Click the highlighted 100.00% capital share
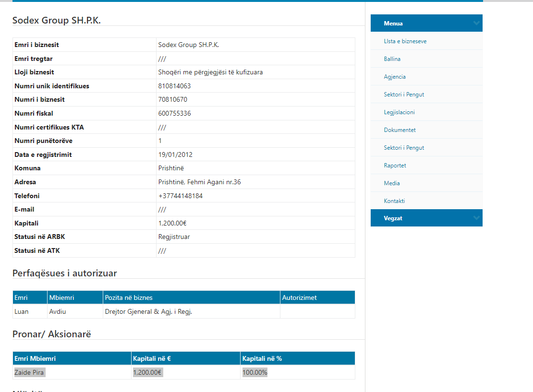533x392 pixels. [x=254, y=372]
